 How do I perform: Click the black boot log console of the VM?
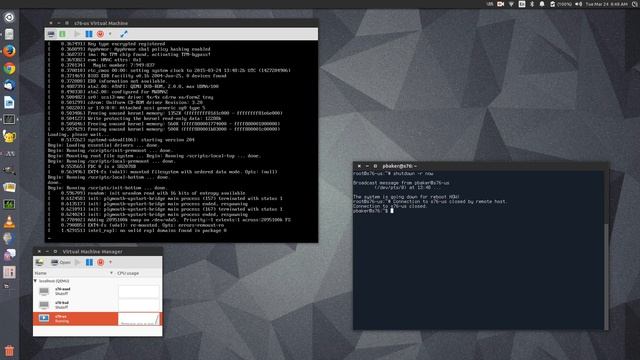point(181,141)
